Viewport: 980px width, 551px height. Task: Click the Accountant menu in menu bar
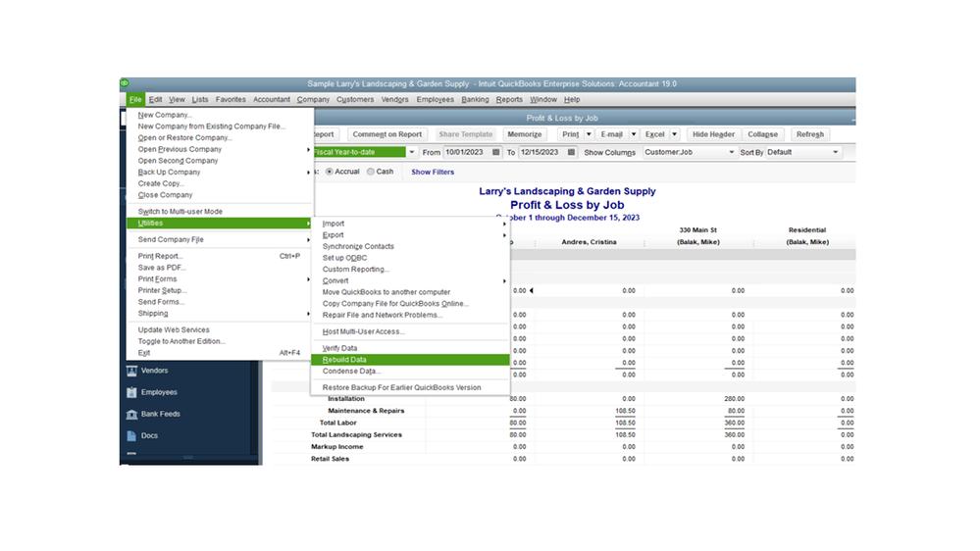click(x=272, y=99)
